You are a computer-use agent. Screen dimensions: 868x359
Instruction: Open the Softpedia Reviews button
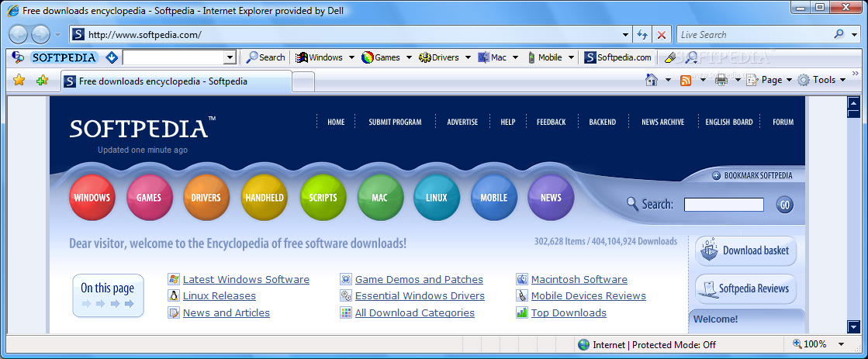tap(745, 288)
